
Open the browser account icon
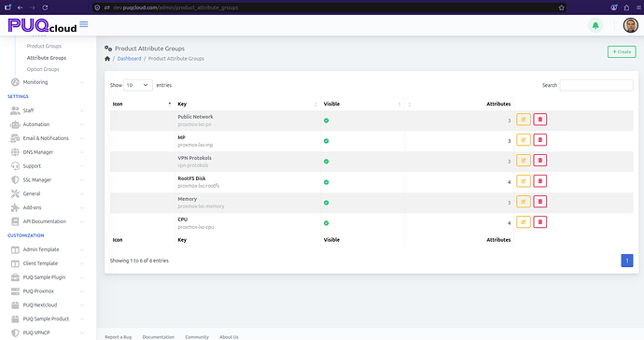[x=614, y=7]
